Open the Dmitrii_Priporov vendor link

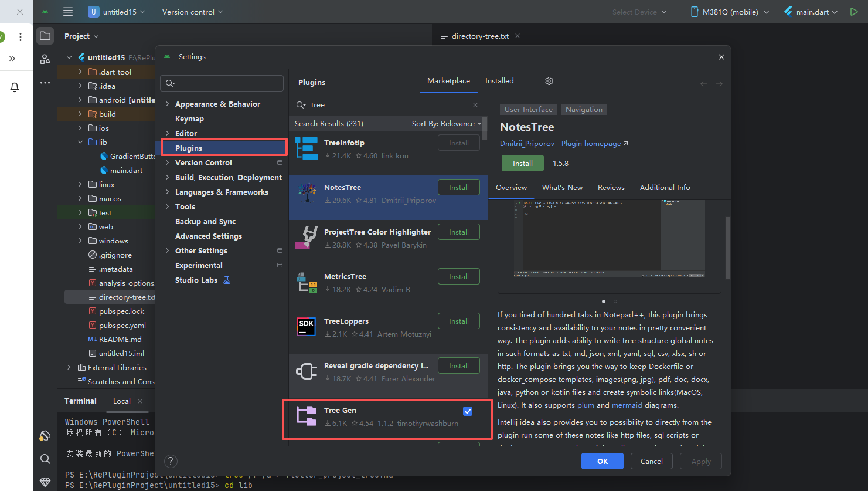click(527, 144)
